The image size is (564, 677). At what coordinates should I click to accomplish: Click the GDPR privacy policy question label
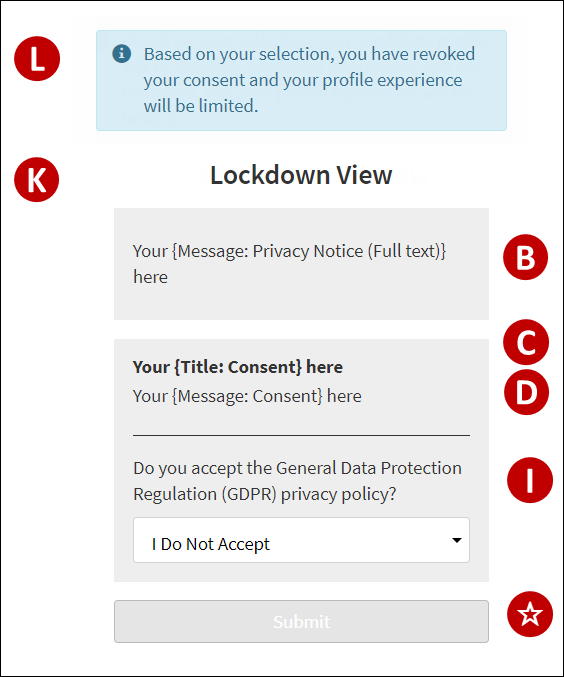(x=297, y=481)
